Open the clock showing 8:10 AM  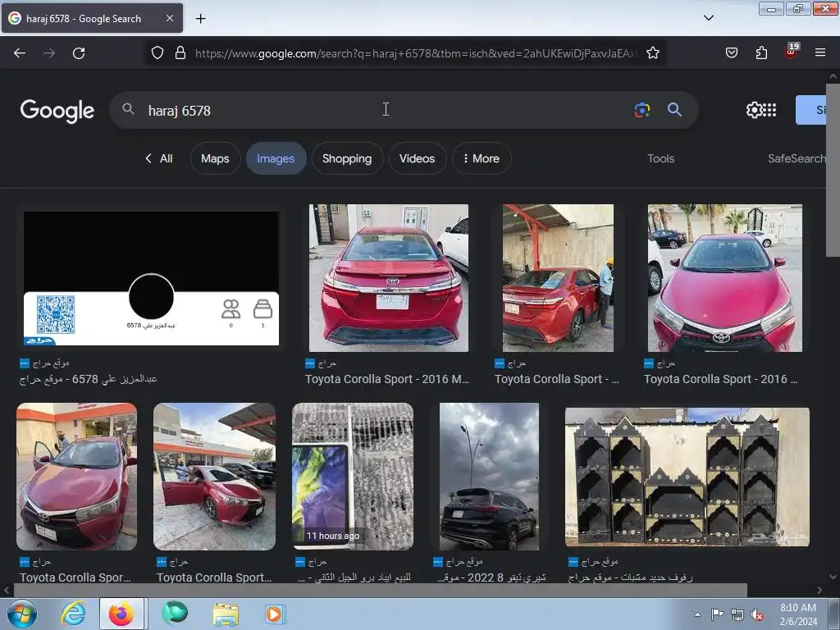[x=798, y=614]
